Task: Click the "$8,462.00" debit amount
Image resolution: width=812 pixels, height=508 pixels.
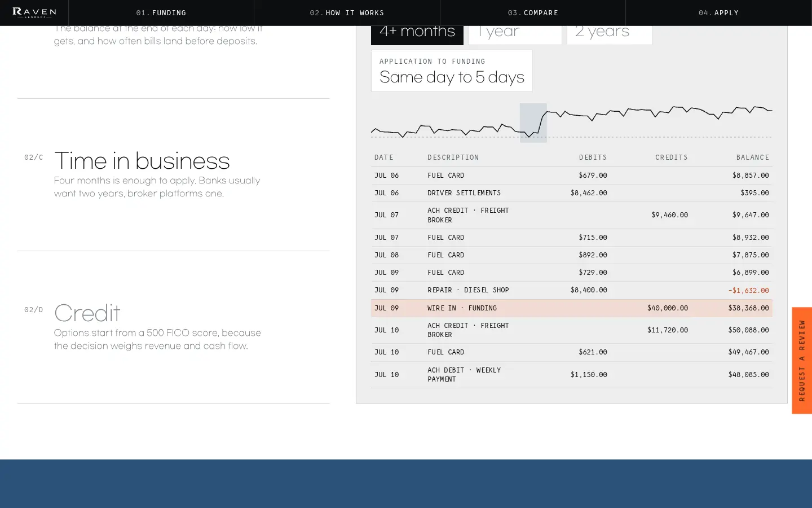Action: [x=589, y=193]
